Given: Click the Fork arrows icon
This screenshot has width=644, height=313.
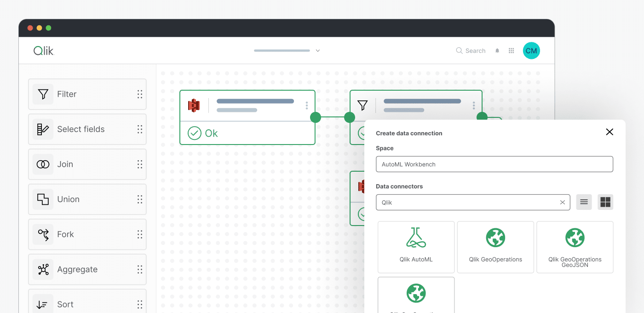Looking at the screenshot, I should 43,234.
